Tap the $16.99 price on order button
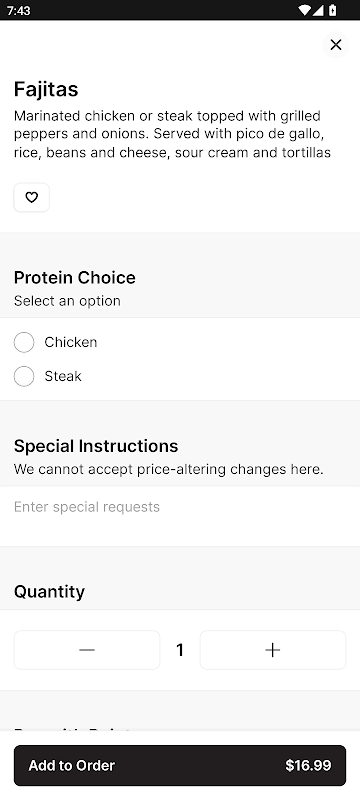360x800 pixels. click(x=308, y=765)
